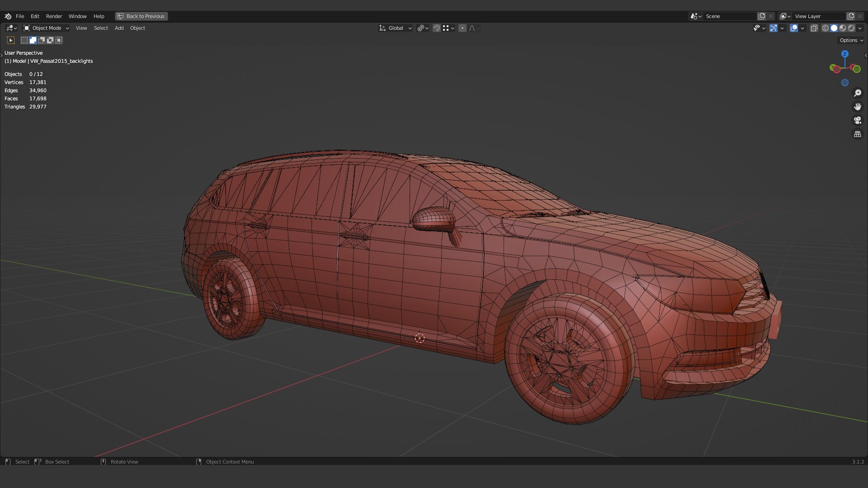This screenshot has height=488, width=868.
Task: Choose Extend Existing Selection mode
Action: 33,40
